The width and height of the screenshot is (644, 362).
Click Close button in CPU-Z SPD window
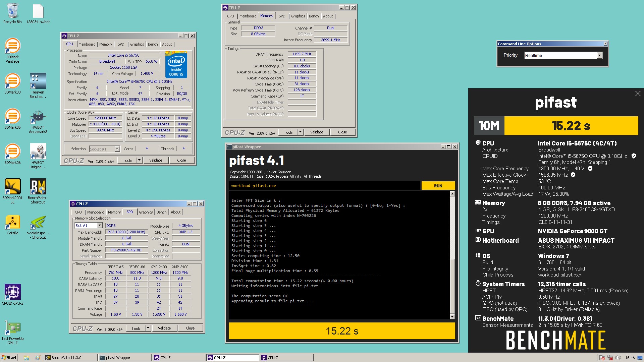tap(190, 328)
